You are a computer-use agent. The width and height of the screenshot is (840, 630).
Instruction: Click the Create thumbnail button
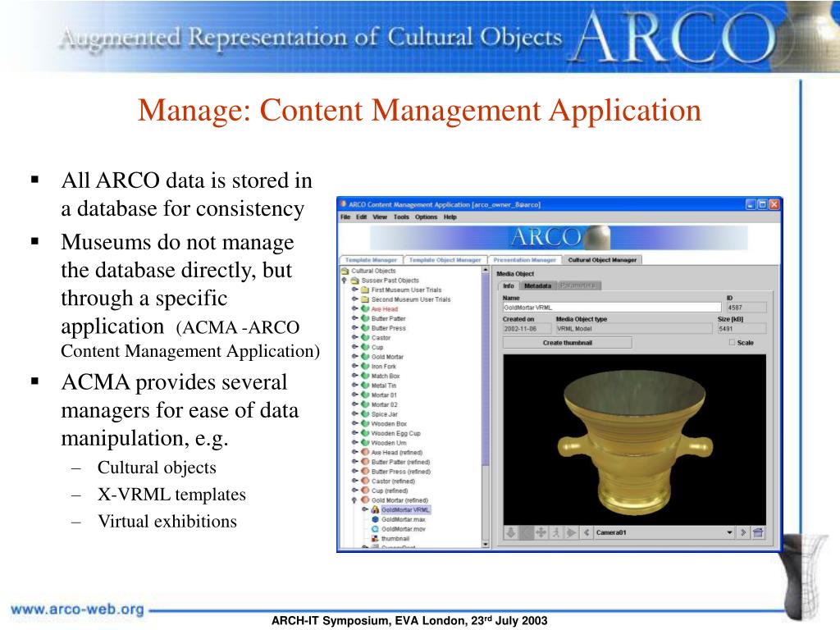(568, 343)
